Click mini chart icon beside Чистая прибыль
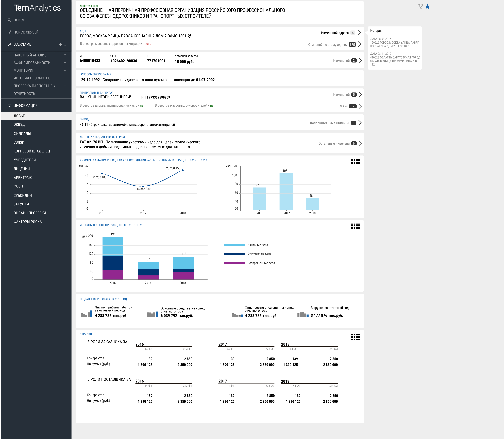 point(86,314)
